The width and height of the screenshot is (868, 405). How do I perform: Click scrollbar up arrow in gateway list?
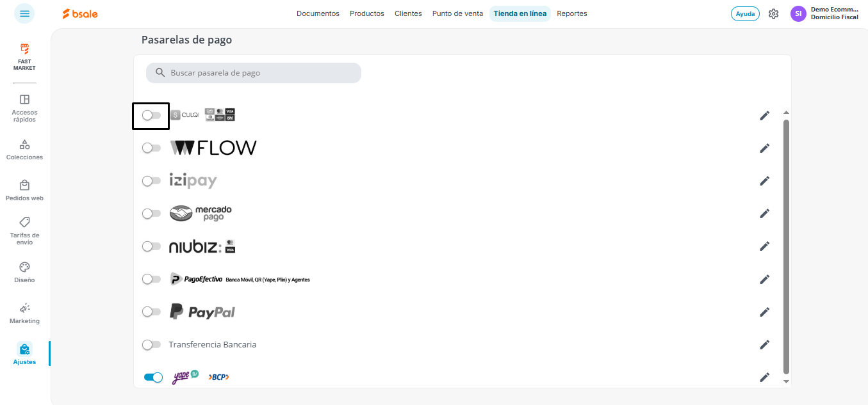click(x=786, y=113)
